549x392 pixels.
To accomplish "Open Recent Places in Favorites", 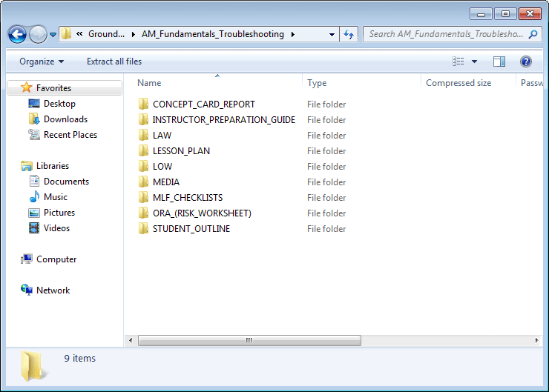I will tap(70, 135).
